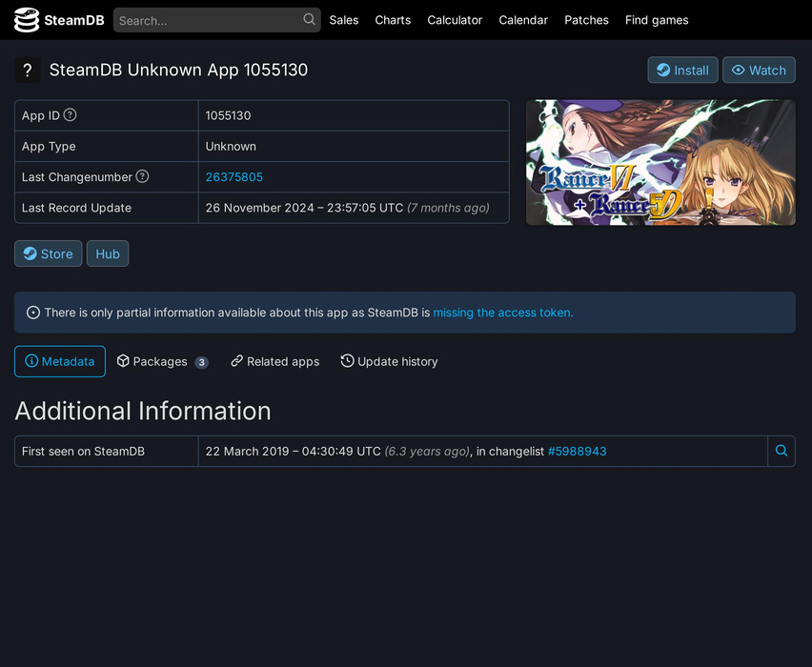Screen dimensions: 812x667
Task: Switch to Related apps tab
Action: click(x=275, y=361)
